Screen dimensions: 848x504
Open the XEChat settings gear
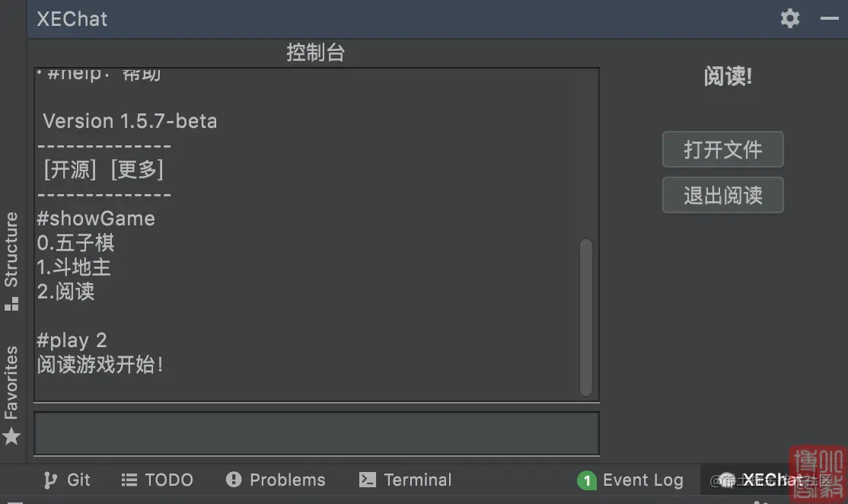(789, 18)
